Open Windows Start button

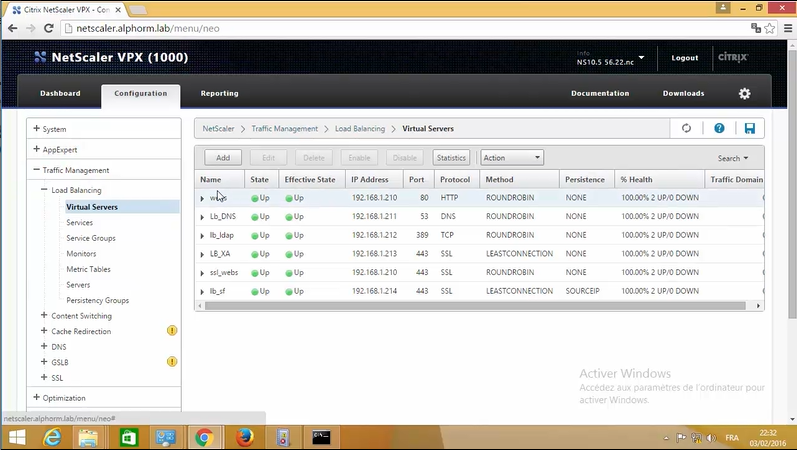click(x=17, y=437)
